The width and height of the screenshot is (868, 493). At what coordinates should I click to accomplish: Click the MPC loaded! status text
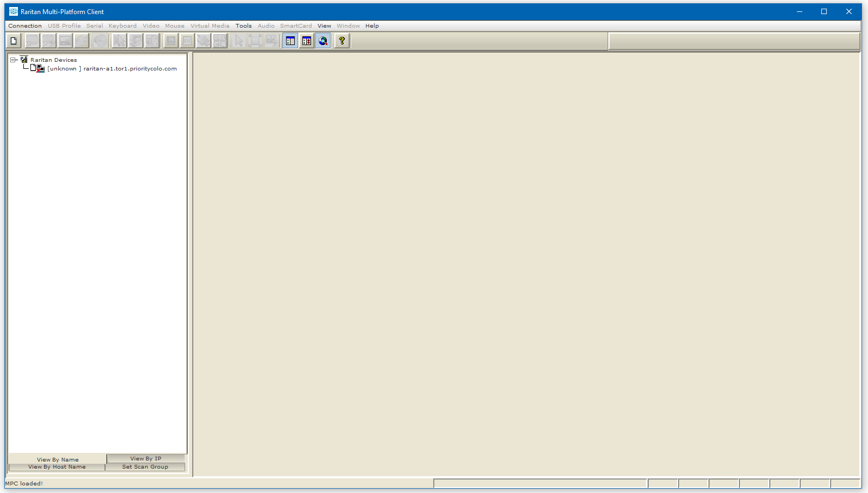point(24,483)
